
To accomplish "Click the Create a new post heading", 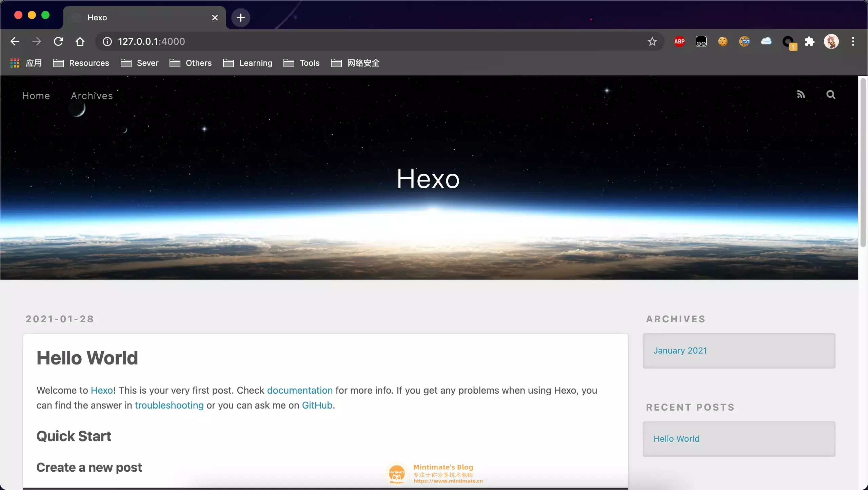I will pyautogui.click(x=89, y=467).
